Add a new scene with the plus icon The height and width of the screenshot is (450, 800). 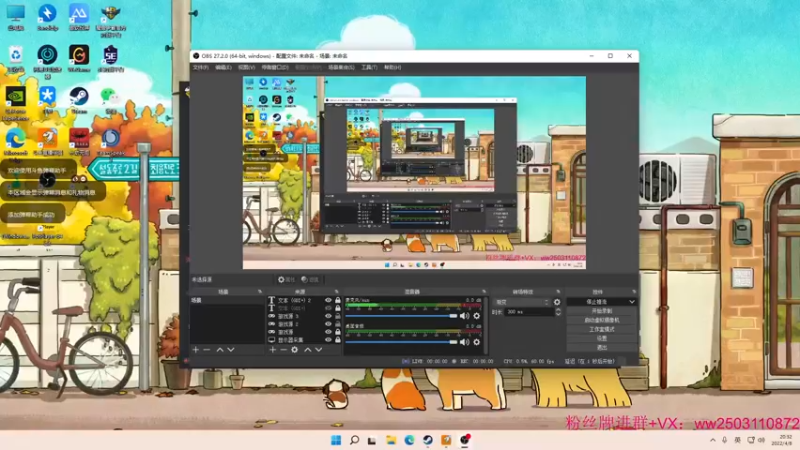click(x=196, y=350)
